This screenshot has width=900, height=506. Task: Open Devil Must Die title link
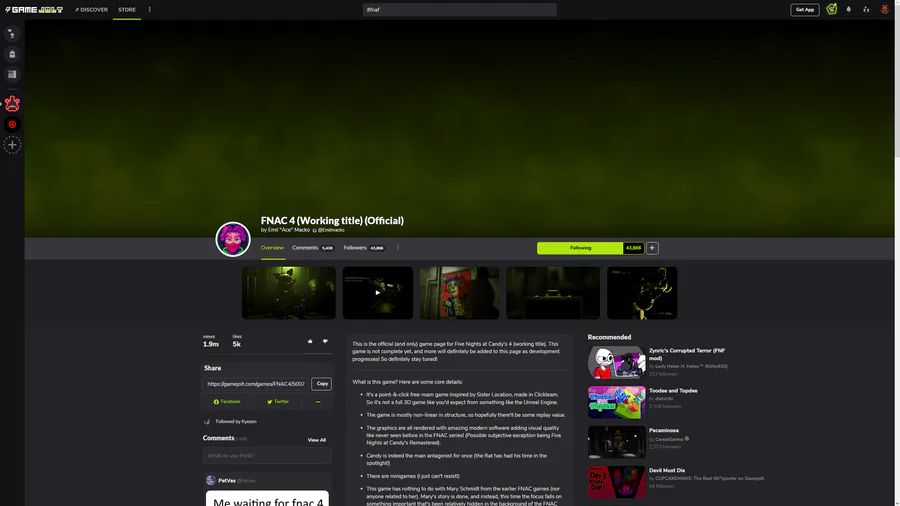[x=667, y=470]
